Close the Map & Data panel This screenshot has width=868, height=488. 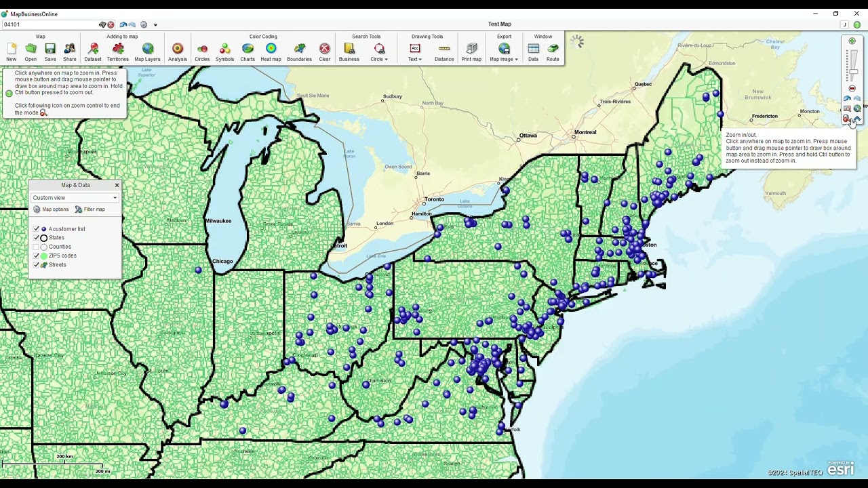tap(117, 185)
